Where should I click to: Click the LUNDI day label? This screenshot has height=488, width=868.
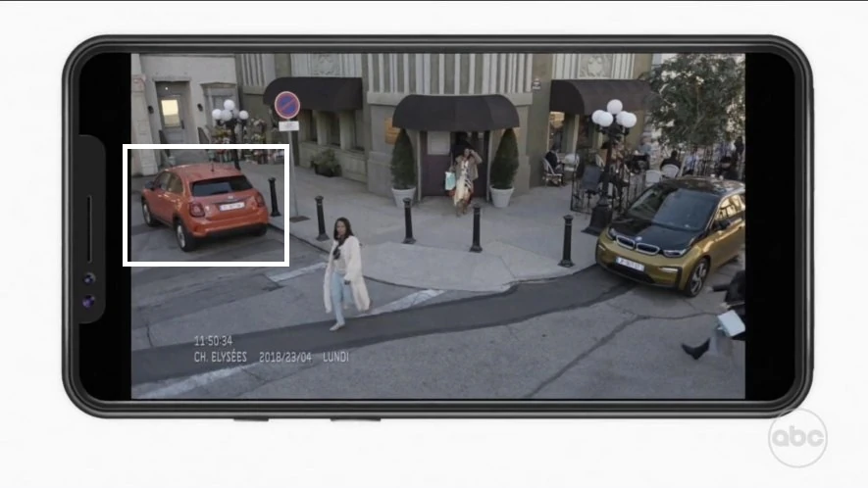coord(336,357)
